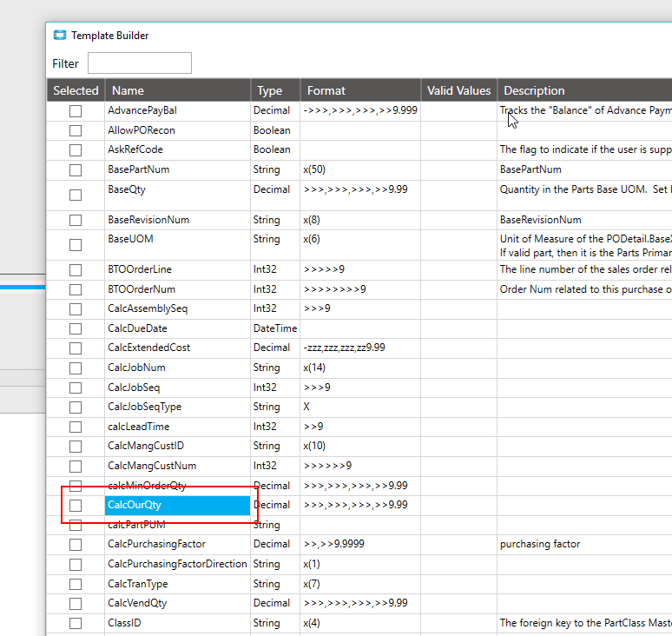Check the BaseQty checkbox
The image size is (672, 636).
[x=76, y=195]
